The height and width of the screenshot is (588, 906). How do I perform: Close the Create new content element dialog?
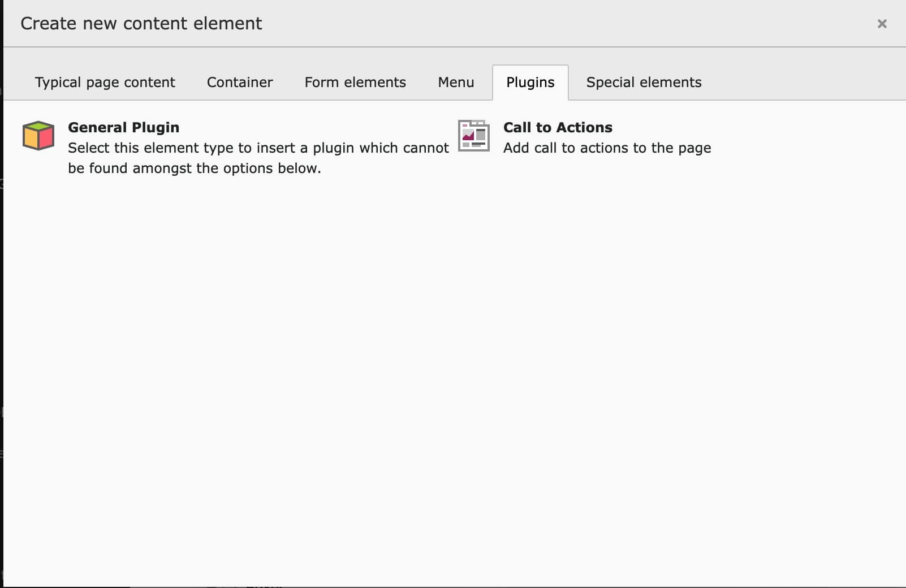coord(882,24)
